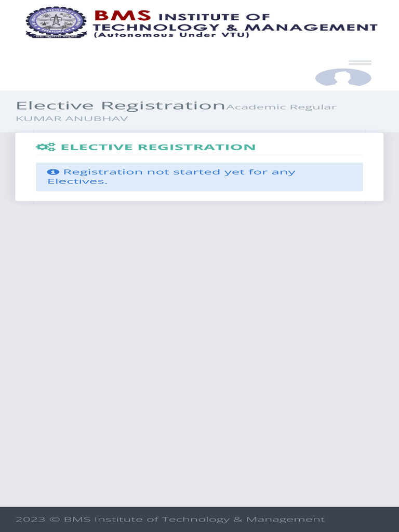Click the Autonomous Under VTU tagline

(x=171, y=35)
